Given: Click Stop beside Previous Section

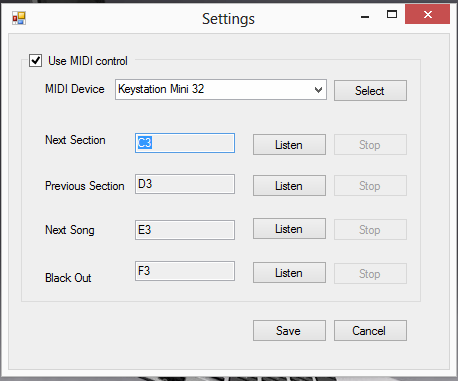Looking at the screenshot, I should pyautogui.click(x=370, y=186).
